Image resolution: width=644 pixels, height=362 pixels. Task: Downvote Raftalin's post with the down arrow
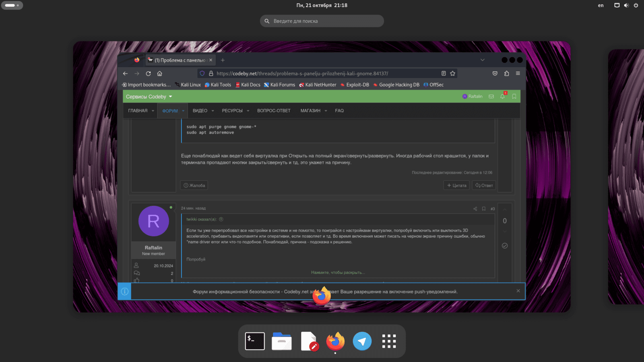[505, 231]
